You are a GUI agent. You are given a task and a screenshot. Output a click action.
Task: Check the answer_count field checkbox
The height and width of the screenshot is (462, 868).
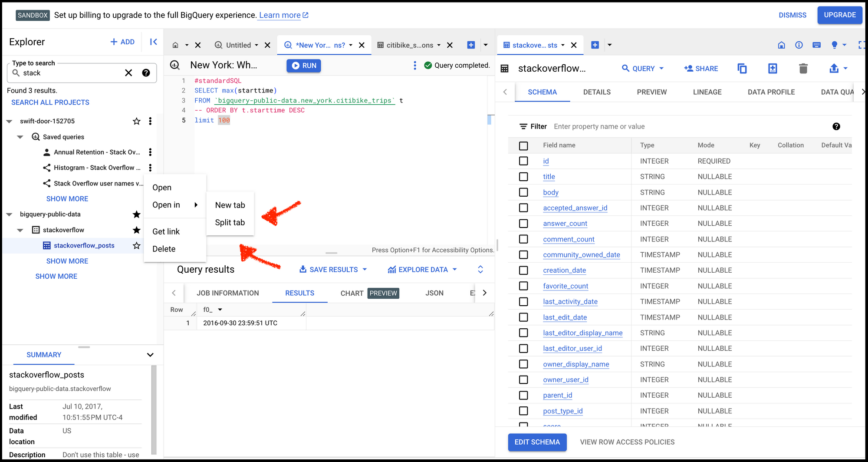tap(523, 224)
